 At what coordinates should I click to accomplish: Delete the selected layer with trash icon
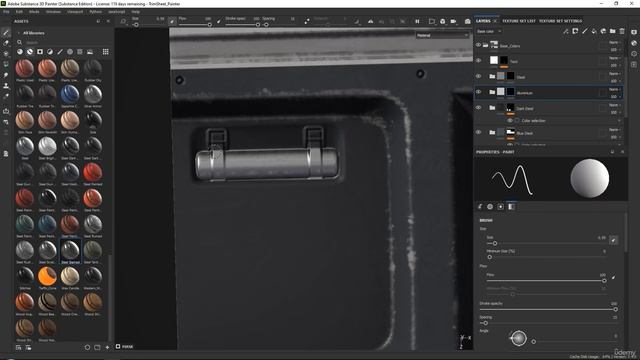coord(622,31)
